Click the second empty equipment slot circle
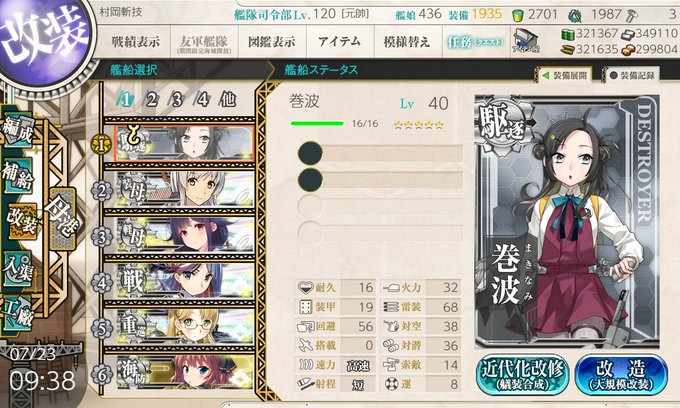Screen dimensions: 680x408 tap(311, 180)
